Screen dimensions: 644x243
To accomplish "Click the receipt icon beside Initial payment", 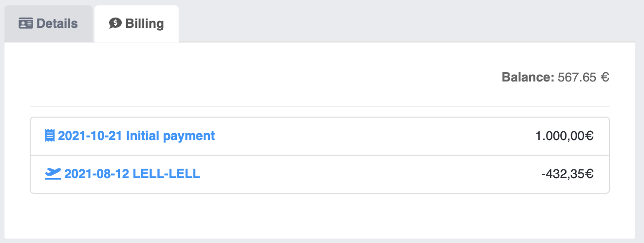I will click(x=49, y=136).
